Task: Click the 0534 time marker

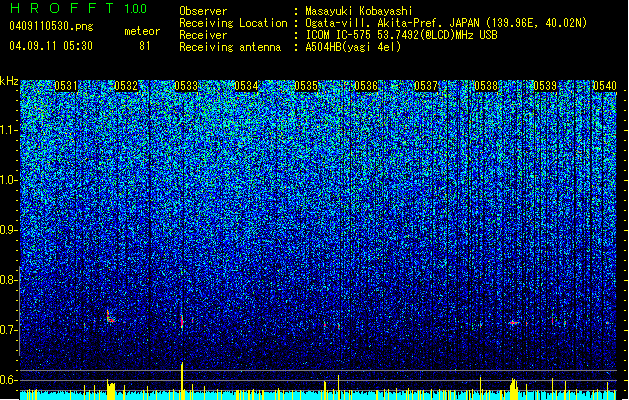Action: [x=246, y=86]
